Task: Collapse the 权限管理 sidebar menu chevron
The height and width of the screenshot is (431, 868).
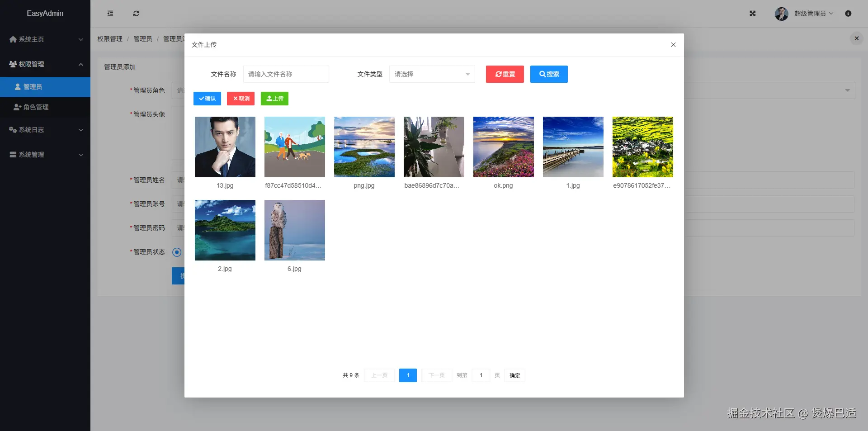Action: point(81,64)
